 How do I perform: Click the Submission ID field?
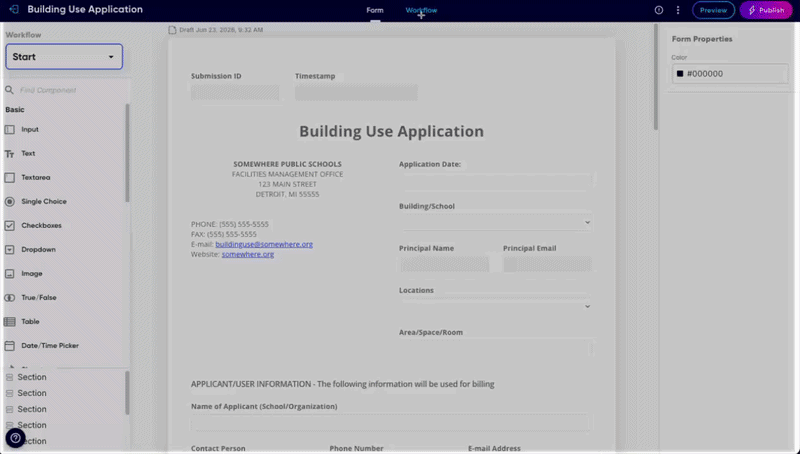(235, 92)
